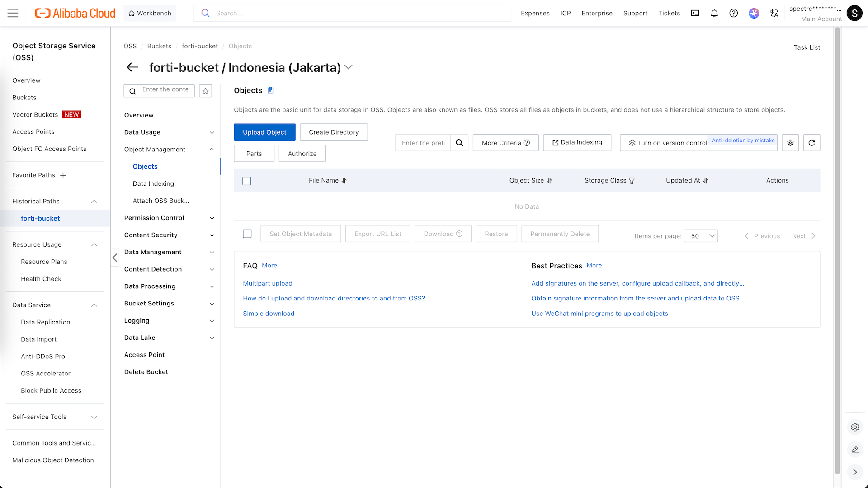Open the Multipart upload FAQ link

pyautogui.click(x=268, y=283)
